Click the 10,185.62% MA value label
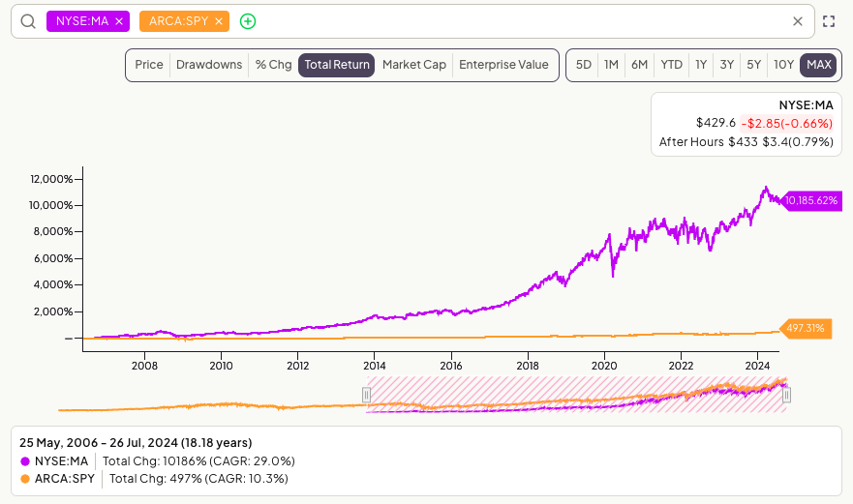 (810, 200)
